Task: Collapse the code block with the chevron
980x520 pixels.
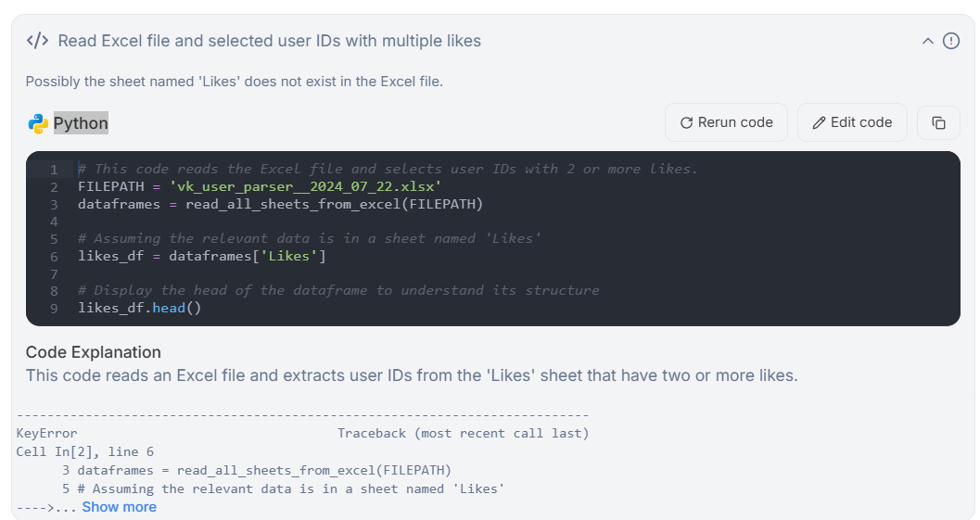Action: [x=927, y=41]
